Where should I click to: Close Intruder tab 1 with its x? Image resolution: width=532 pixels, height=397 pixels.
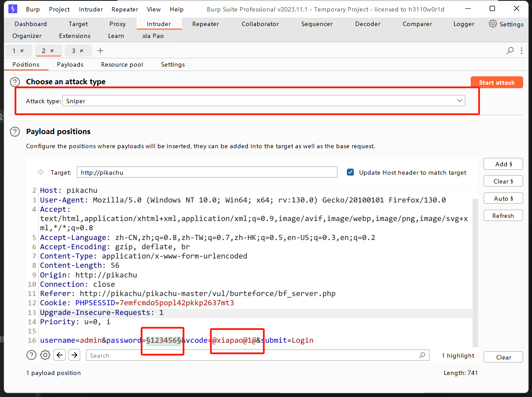pos(22,51)
